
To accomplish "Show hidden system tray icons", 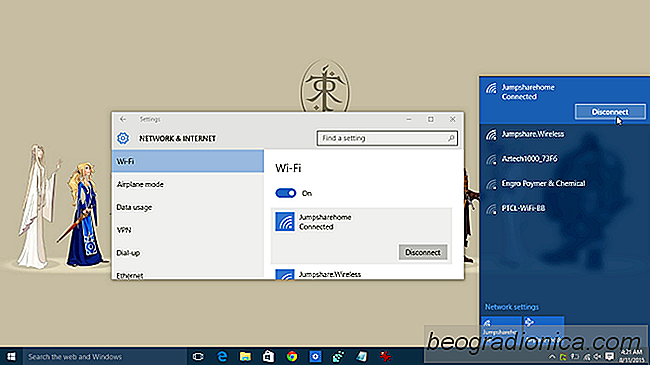I will (x=552, y=357).
